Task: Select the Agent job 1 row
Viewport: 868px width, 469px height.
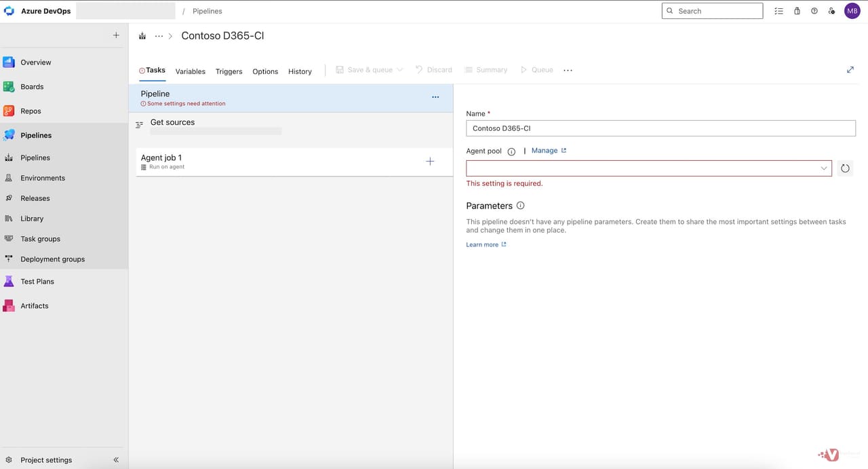Action: point(294,162)
